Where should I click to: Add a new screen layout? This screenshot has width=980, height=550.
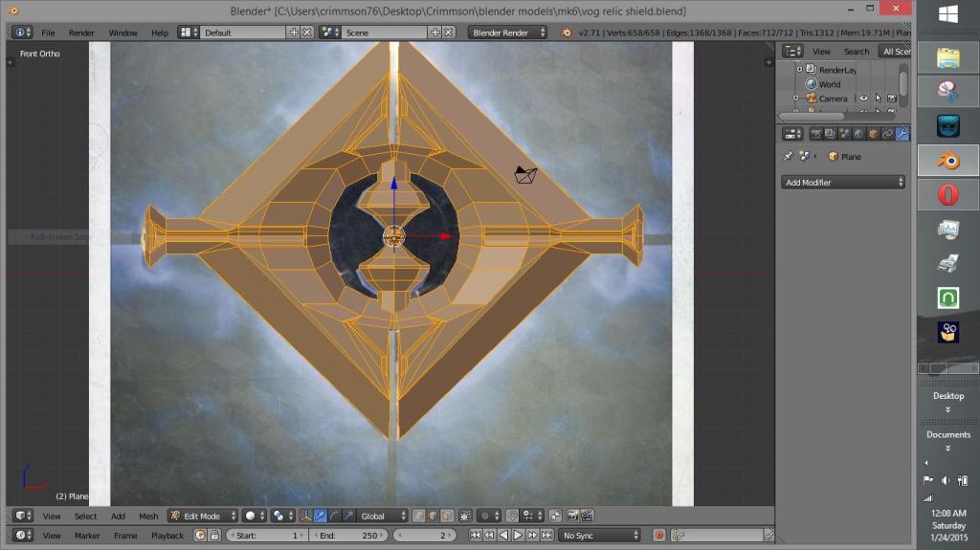[294, 33]
